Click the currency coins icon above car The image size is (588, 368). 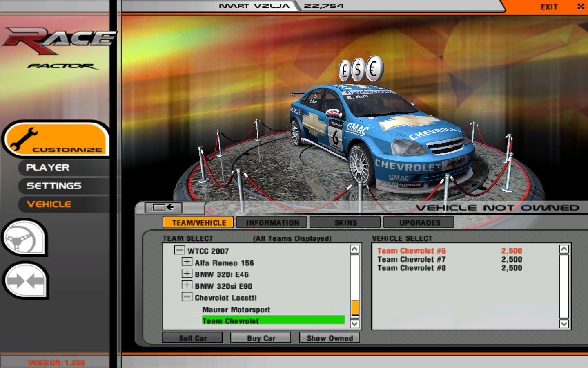(361, 69)
